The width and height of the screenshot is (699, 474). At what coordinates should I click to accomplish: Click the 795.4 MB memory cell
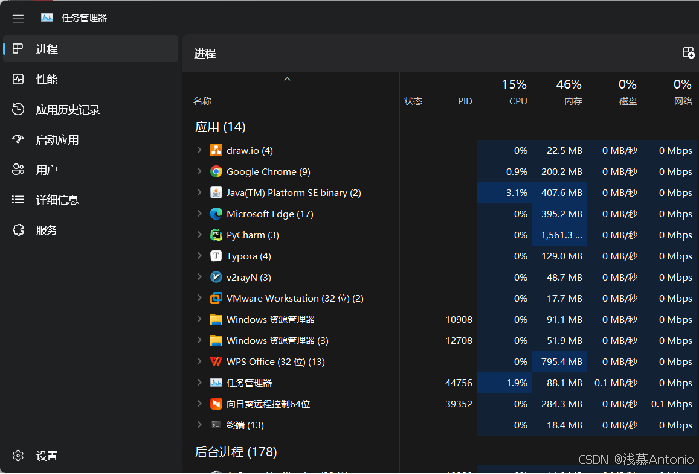[x=559, y=362]
